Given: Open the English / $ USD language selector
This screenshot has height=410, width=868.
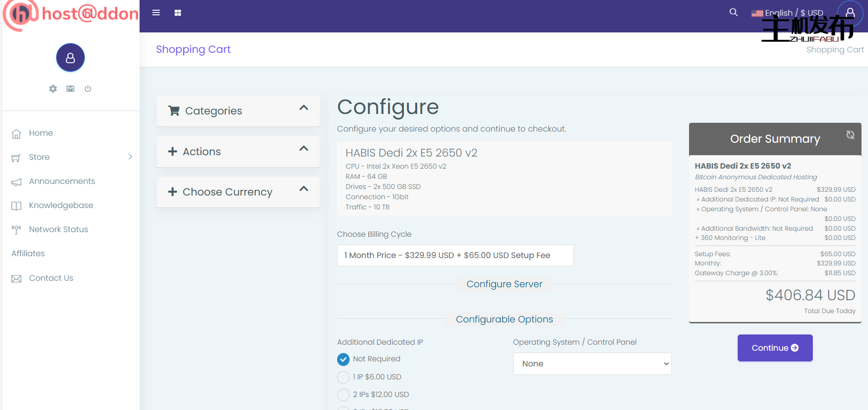Looking at the screenshot, I should [787, 13].
